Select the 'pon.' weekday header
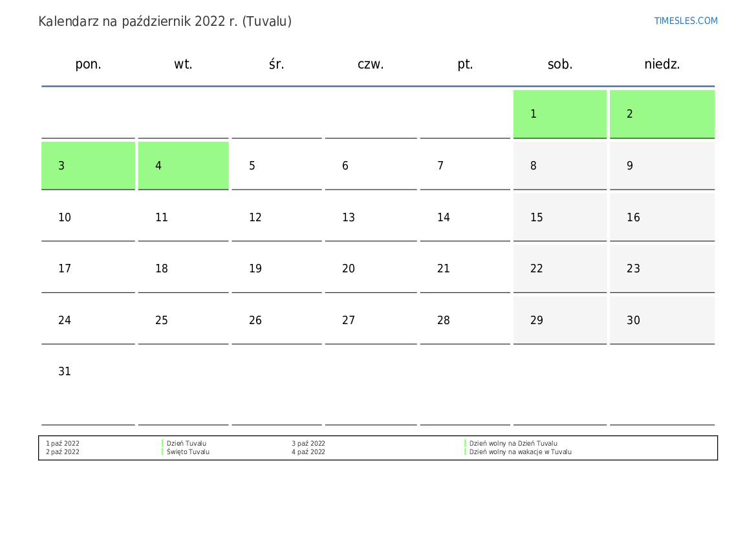 click(88, 64)
